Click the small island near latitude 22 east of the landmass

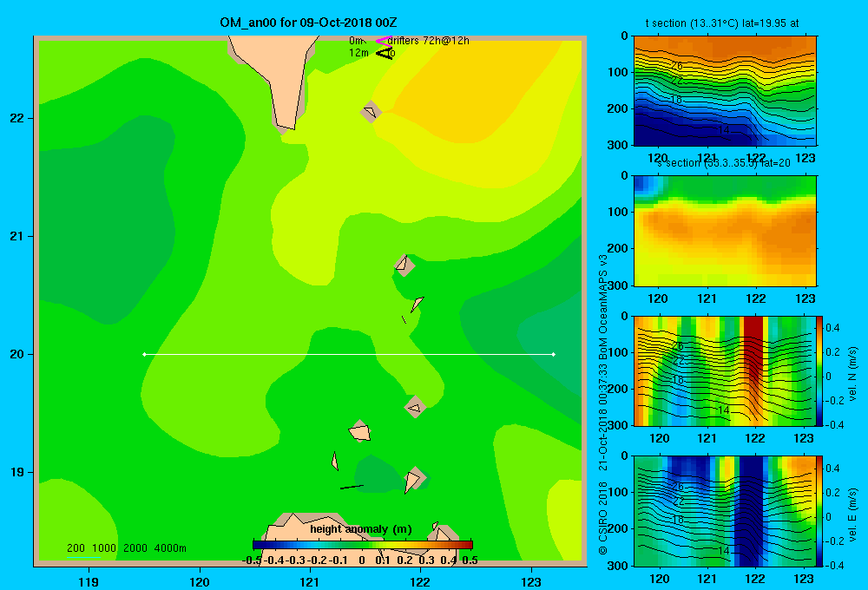point(371,112)
